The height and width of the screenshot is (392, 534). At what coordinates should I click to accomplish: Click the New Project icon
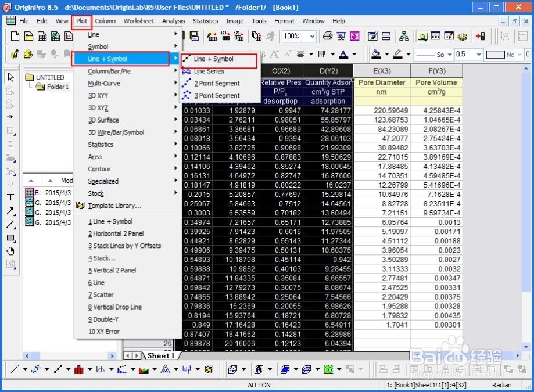pyautogui.click(x=15, y=36)
